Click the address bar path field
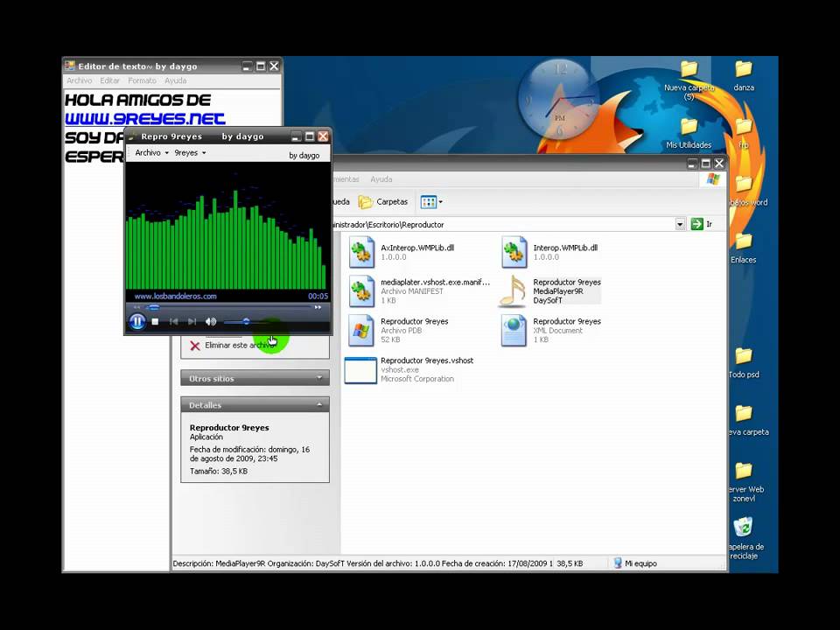Viewport: 840px width, 630px height. coord(503,224)
